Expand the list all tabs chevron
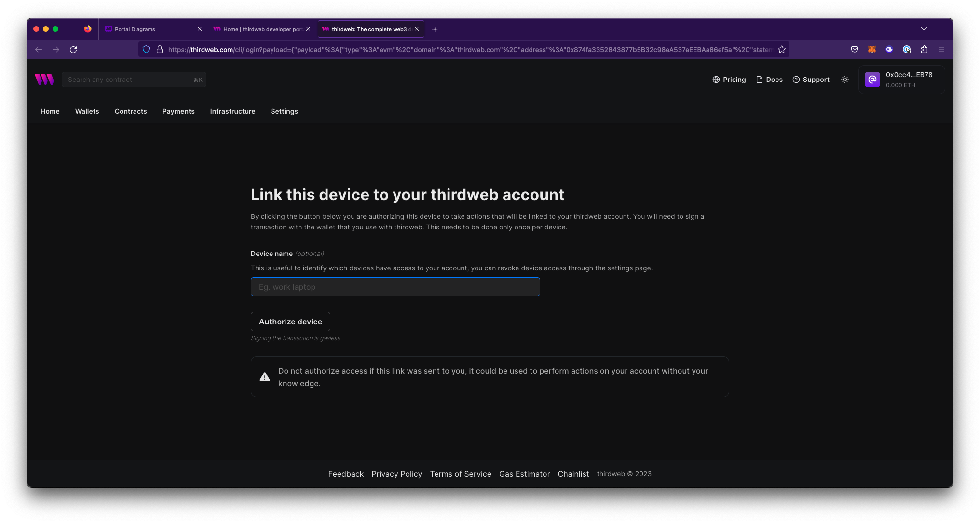 924,29
